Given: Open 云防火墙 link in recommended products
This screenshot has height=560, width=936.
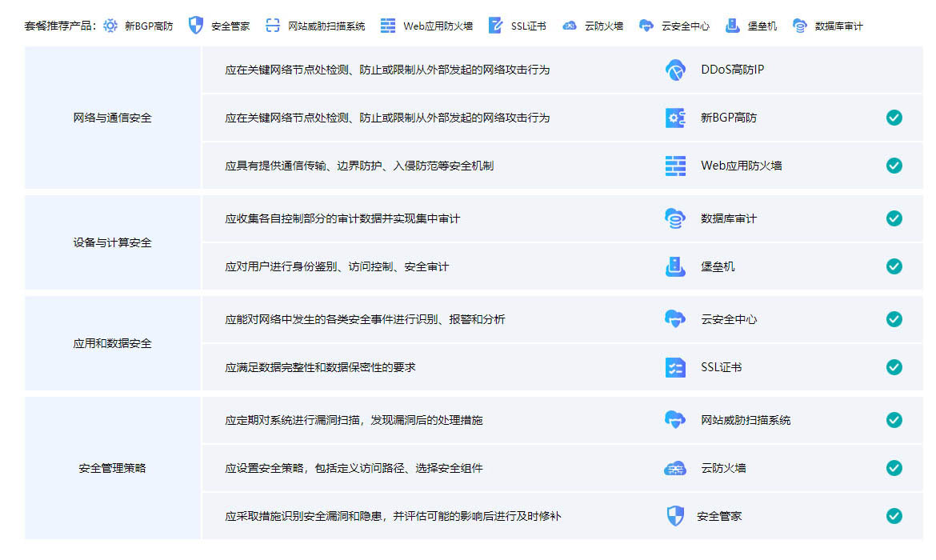Looking at the screenshot, I should [603, 26].
